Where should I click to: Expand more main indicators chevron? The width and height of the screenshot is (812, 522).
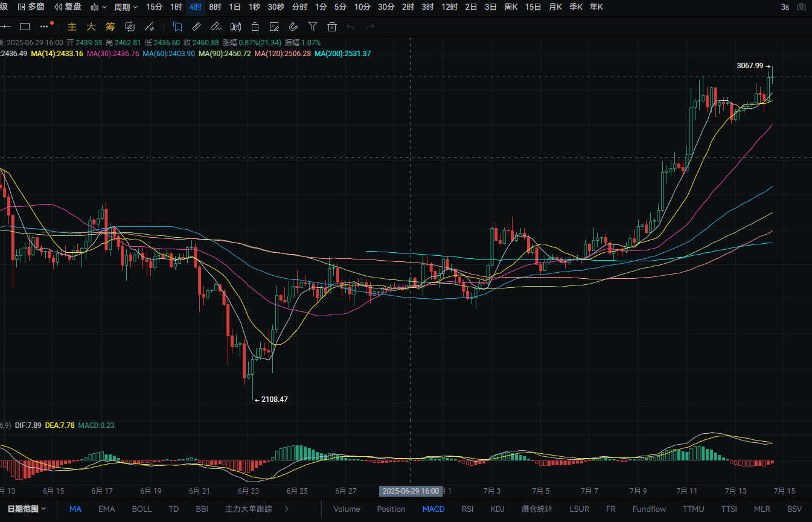286,509
